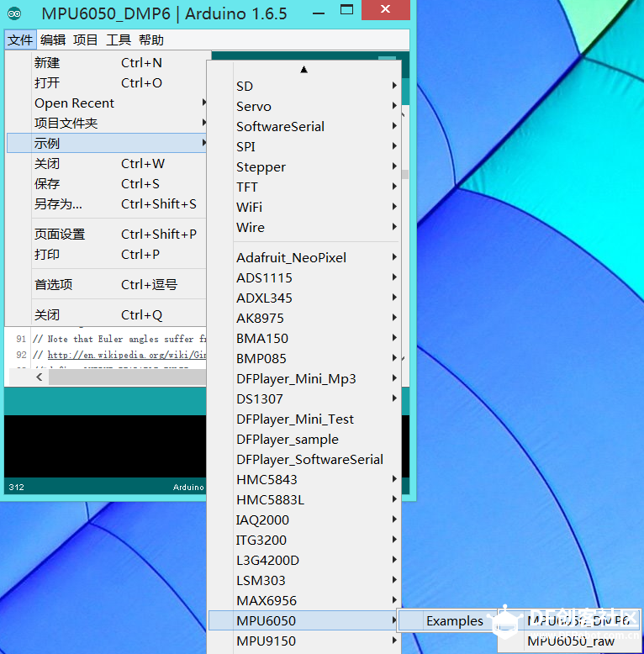
Task: Open the 编辑 menu
Action: (x=53, y=40)
